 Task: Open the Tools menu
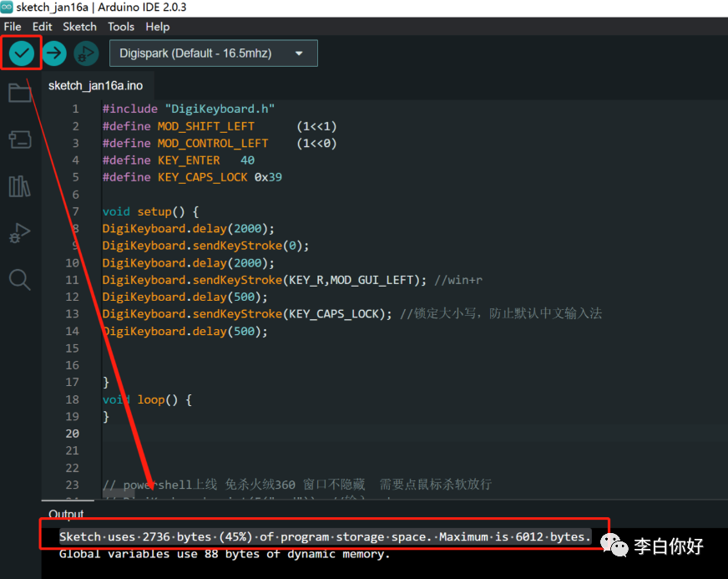[x=121, y=27]
